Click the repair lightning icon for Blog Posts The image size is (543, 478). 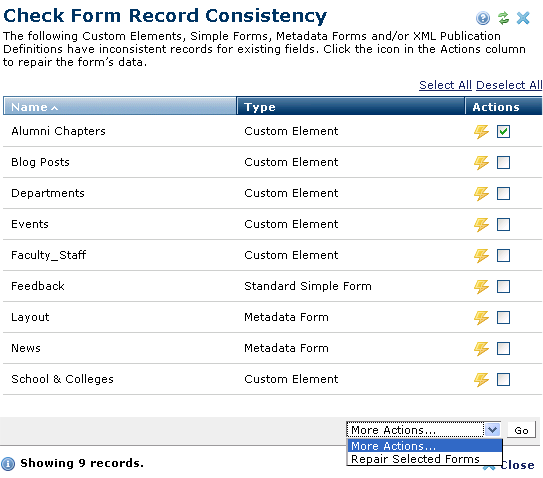click(x=481, y=162)
